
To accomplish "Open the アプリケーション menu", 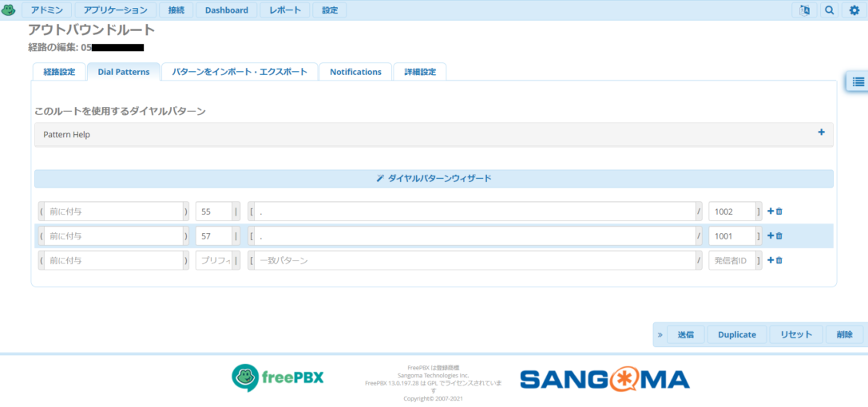I will [x=116, y=10].
